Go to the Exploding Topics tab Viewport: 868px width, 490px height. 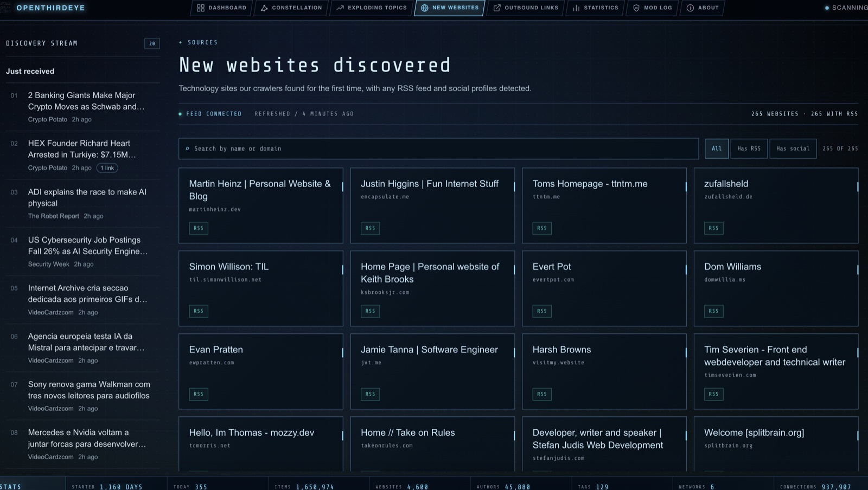(372, 8)
